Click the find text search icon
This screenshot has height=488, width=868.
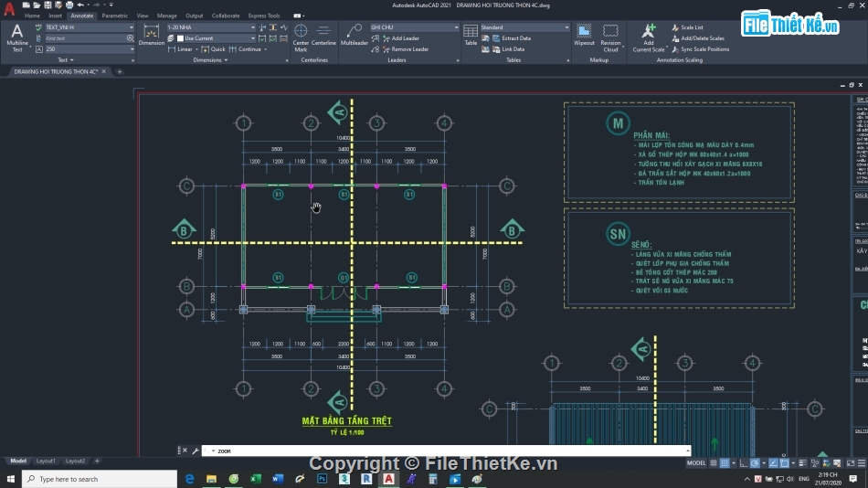pyautogui.click(x=130, y=38)
